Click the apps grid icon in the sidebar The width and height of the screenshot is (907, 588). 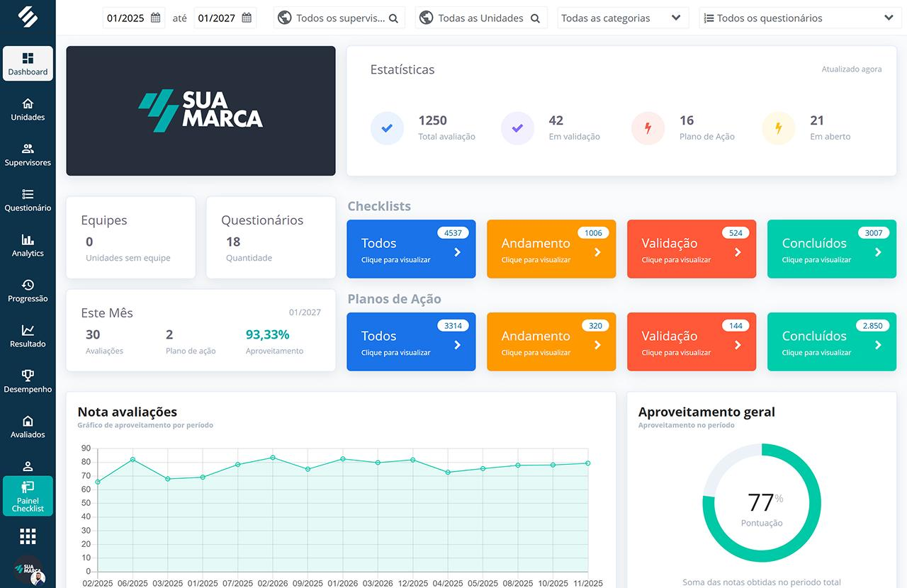pyautogui.click(x=28, y=536)
